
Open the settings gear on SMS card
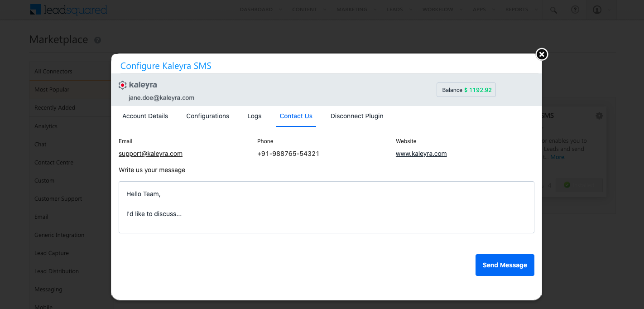click(599, 116)
